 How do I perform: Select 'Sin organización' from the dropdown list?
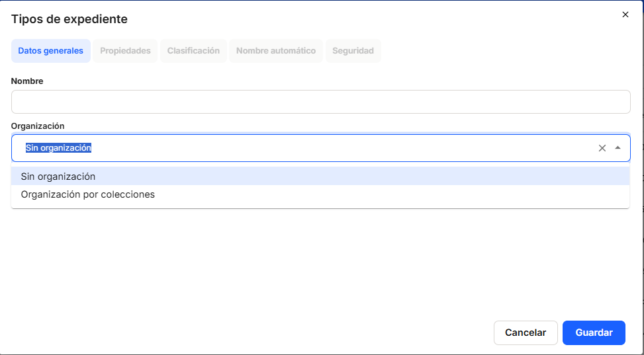click(x=58, y=177)
